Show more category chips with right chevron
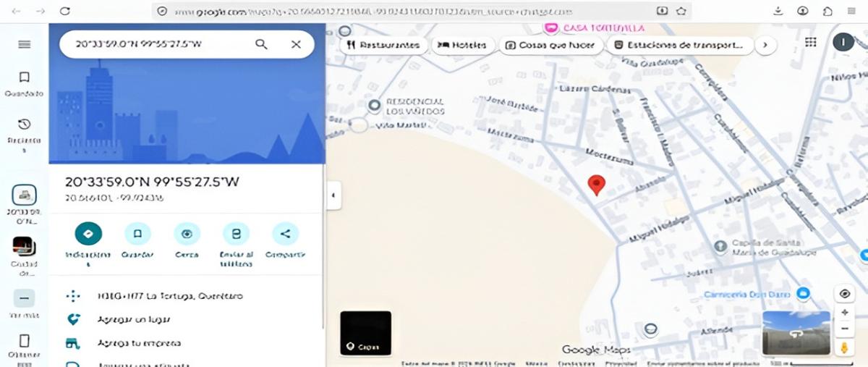This screenshot has width=868, height=367. [x=765, y=45]
